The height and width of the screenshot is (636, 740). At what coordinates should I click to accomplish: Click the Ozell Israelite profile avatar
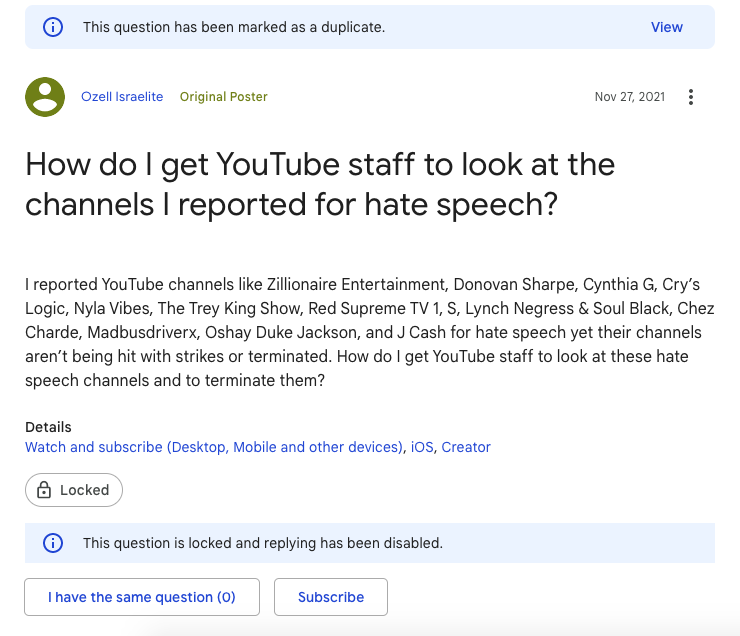pyautogui.click(x=45, y=97)
